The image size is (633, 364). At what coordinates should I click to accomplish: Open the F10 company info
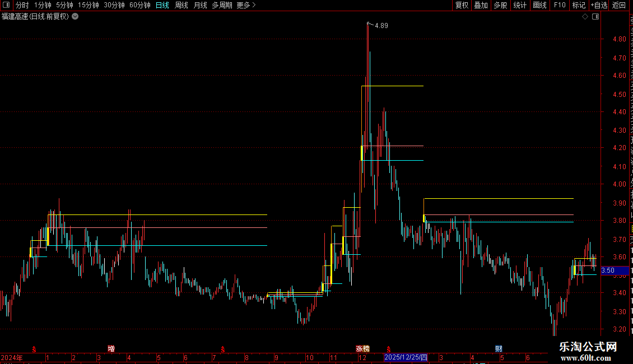[560, 5]
